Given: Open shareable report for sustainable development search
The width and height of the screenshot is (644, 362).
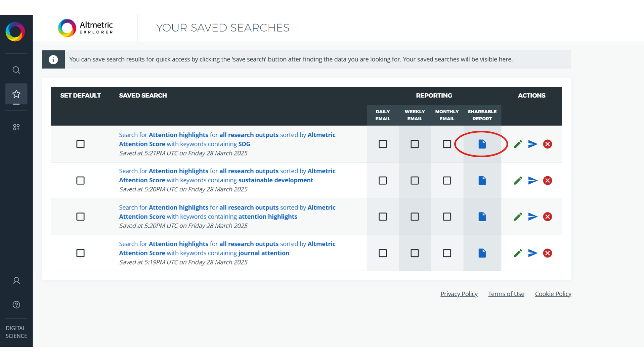Looking at the screenshot, I should coord(482,180).
